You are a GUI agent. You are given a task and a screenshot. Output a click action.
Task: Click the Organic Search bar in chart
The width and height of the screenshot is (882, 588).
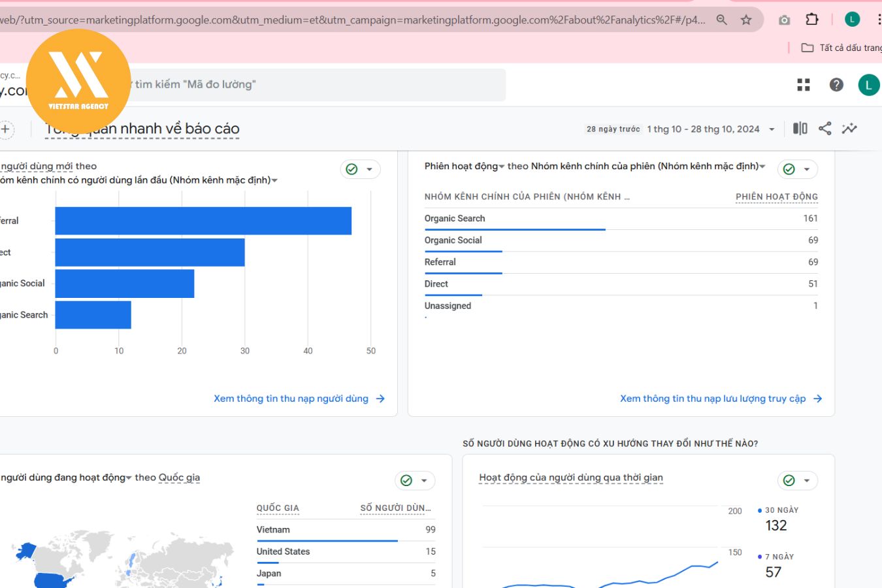tap(93, 315)
